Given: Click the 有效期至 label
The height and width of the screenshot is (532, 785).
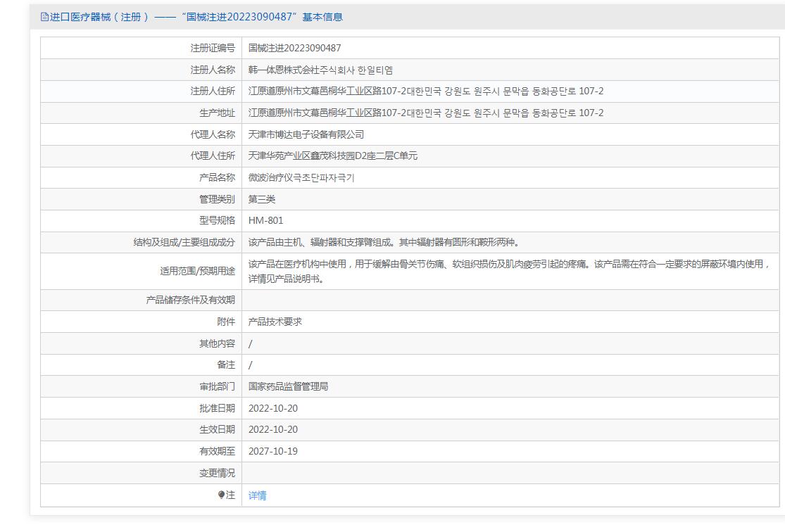Looking at the screenshot, I should pos(217,451).
